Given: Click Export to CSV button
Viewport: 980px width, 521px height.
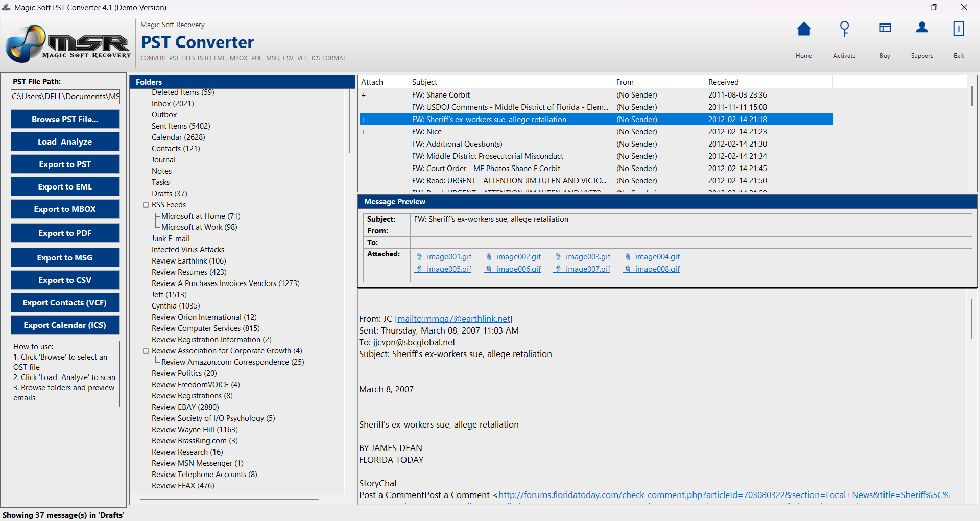Looking at the screenshot, I should pyautogui.click(x=65, y=280).
